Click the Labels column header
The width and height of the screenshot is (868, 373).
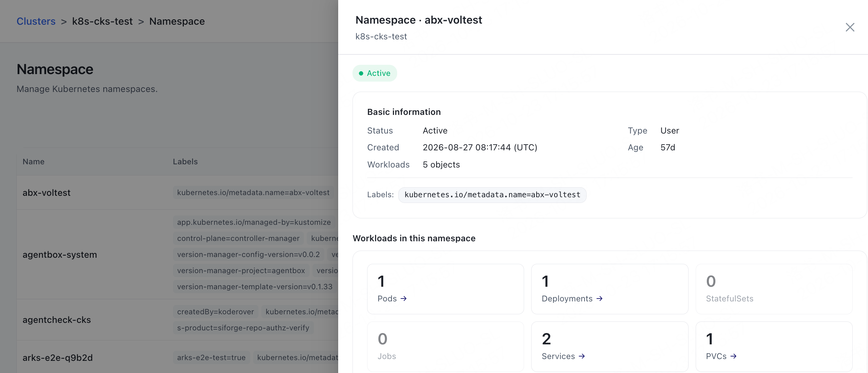[x=185, y=161]
